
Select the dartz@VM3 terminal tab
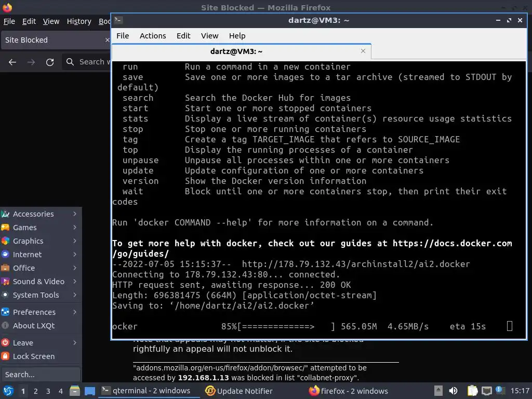[x=236, y=51]
